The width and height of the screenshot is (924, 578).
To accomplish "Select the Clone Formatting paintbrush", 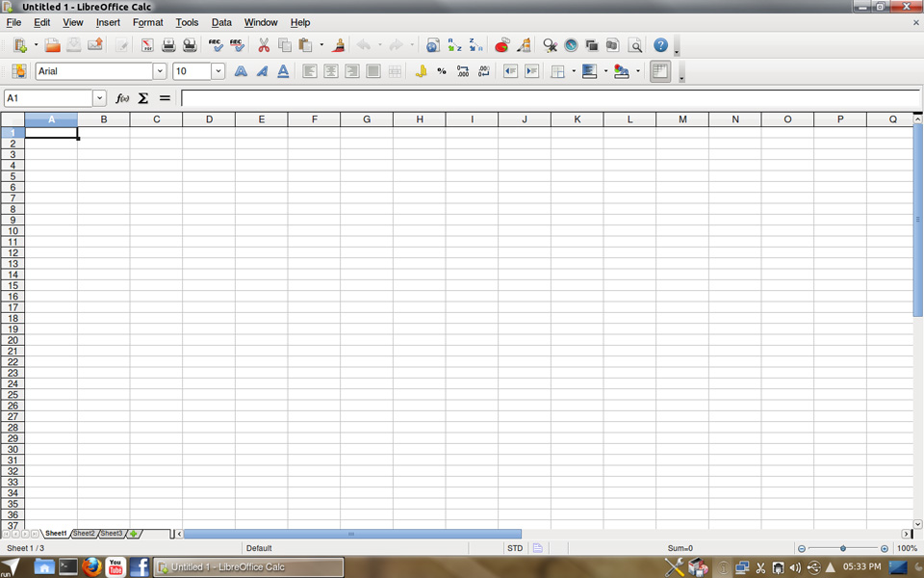I will click(x=338, y=45).
